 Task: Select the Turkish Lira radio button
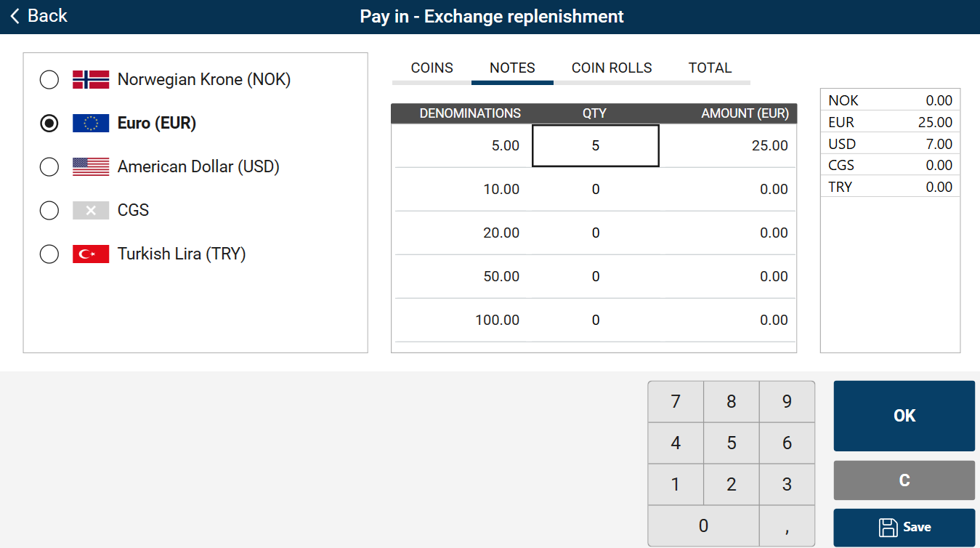click(x=49, y=254)
